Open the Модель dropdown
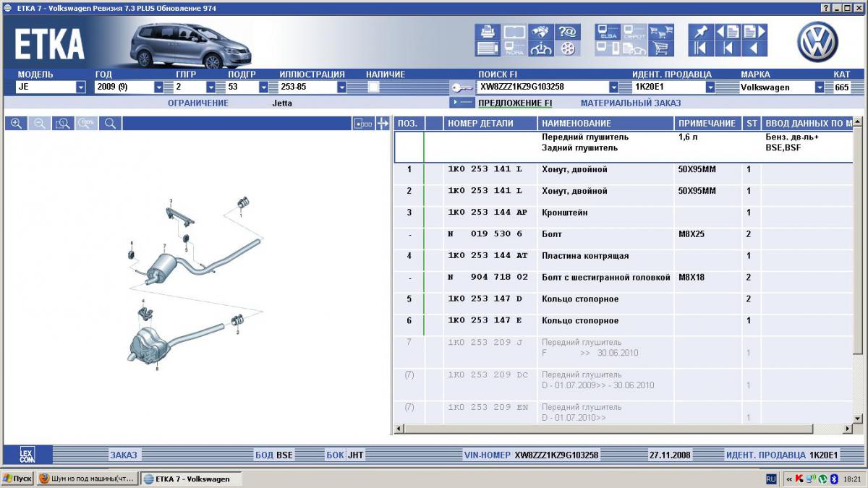This screenshot has height=488, width=868. [x=81, y=87]
